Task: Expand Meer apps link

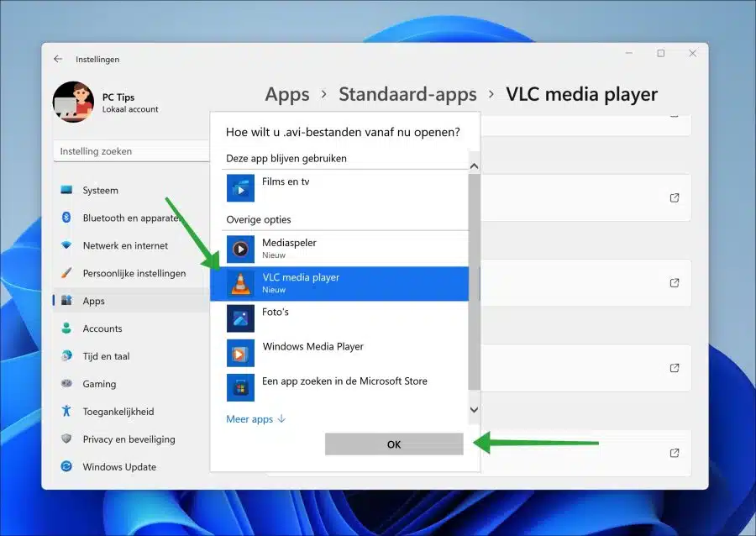Action: click(256, 419)
